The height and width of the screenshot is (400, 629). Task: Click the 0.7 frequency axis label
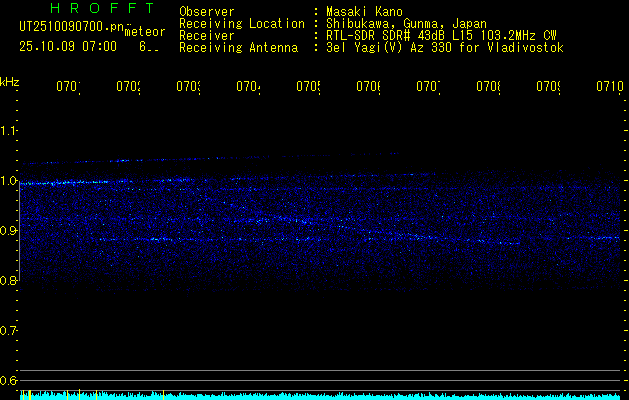(x=9, y=331)
